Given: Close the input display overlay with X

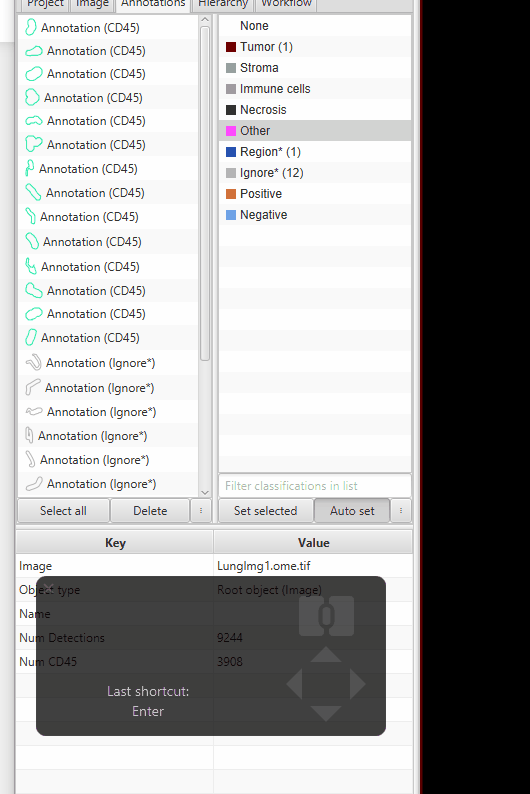Looking at the screenshot, I should [x=49, y=588].
